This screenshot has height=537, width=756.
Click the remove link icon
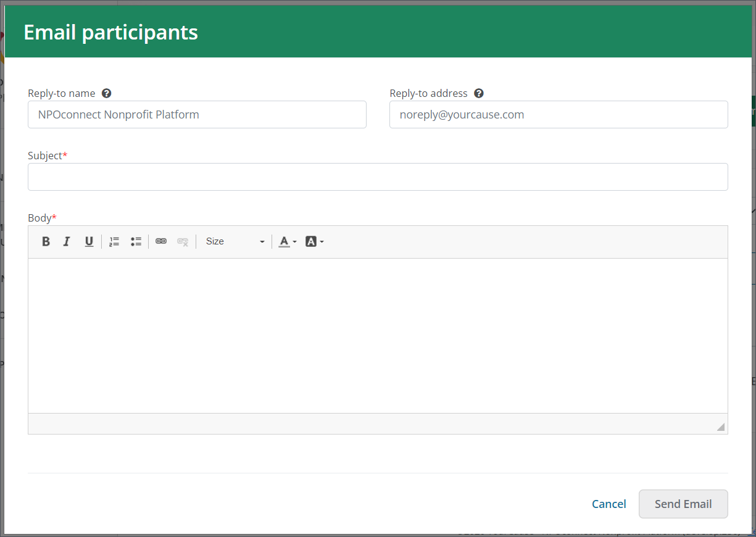pyautogui.click(x=183, y=241)
